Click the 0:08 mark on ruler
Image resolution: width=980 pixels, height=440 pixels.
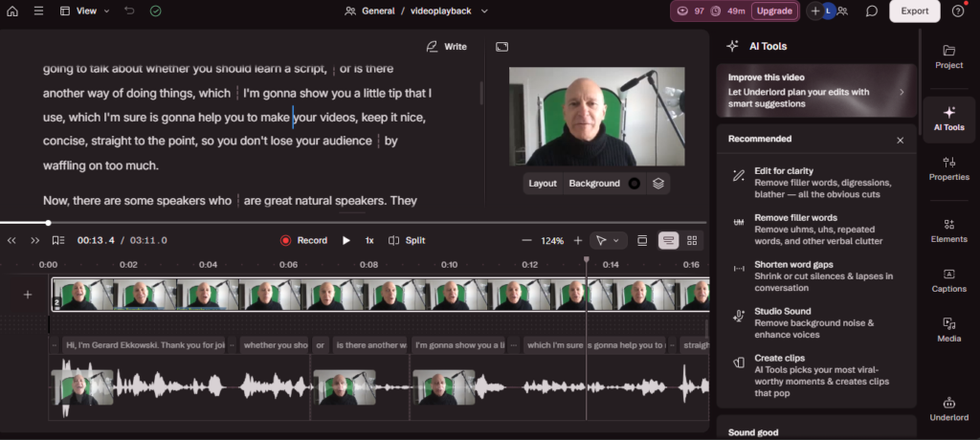tap(368, 265)
